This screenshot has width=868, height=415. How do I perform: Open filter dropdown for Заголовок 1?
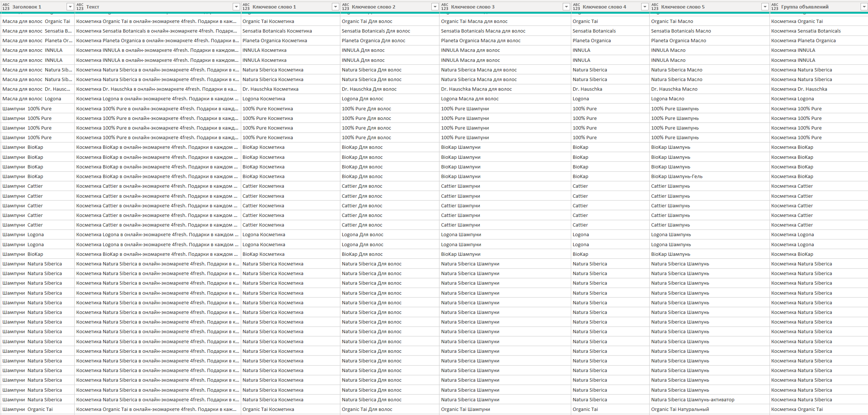coord(70,7)
